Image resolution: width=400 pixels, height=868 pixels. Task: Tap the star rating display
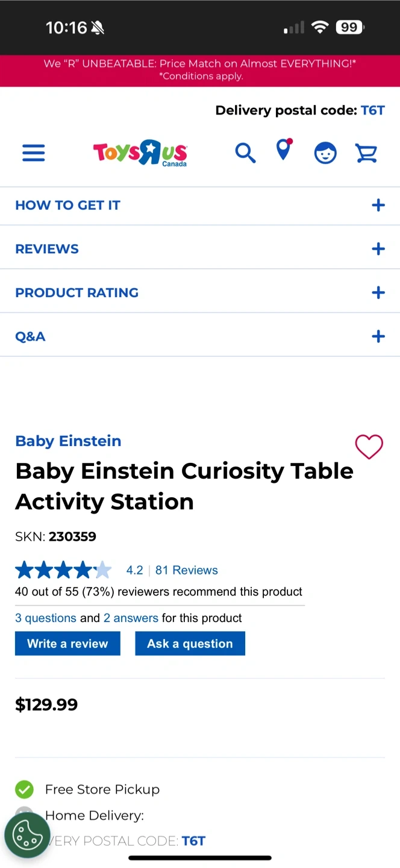[x=63, y=570]
